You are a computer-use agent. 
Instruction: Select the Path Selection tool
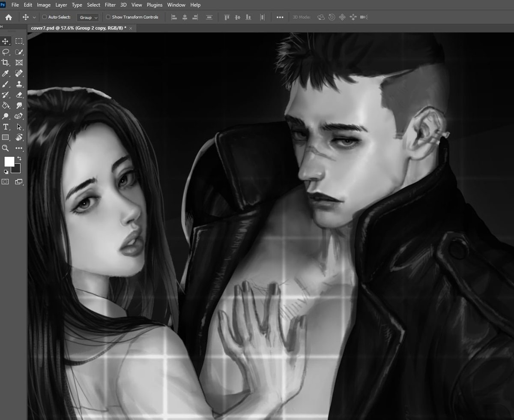(x=19, y=127)
